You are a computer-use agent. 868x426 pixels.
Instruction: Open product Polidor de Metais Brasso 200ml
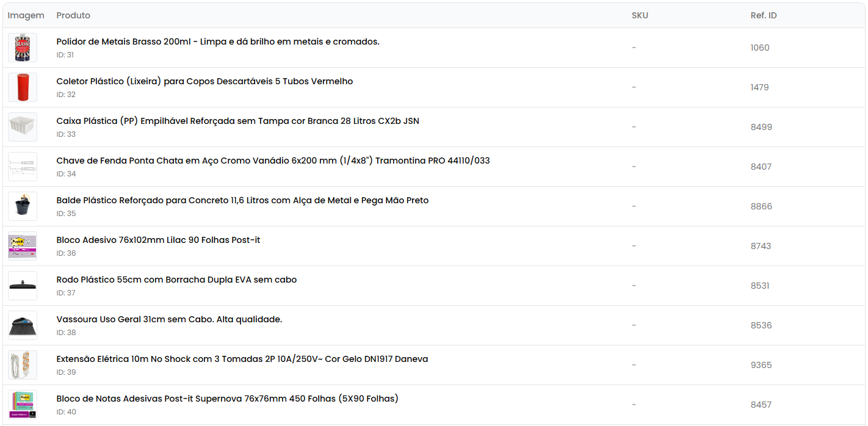click(217, 42)
